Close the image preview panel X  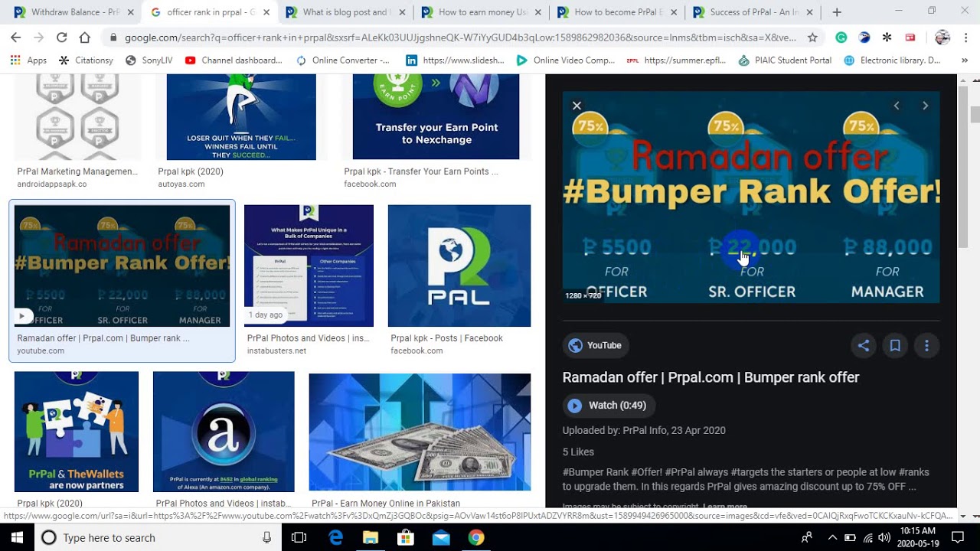(x=577, y=106)
